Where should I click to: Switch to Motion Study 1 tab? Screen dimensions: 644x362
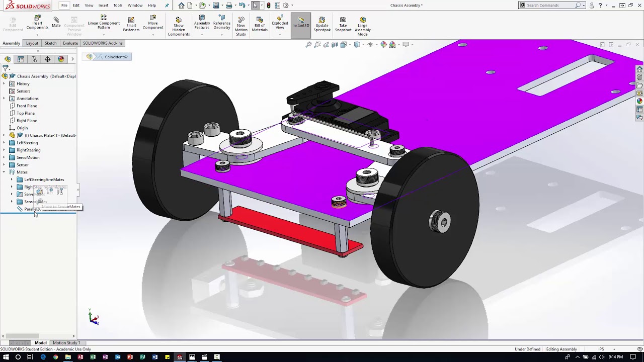(x=66, y=343)
